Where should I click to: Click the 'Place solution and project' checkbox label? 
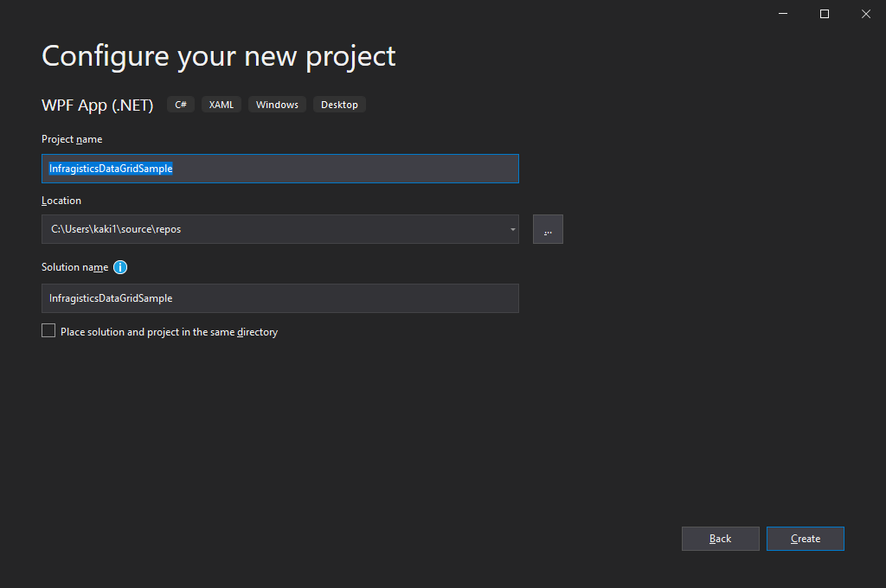tap(169, 332)
